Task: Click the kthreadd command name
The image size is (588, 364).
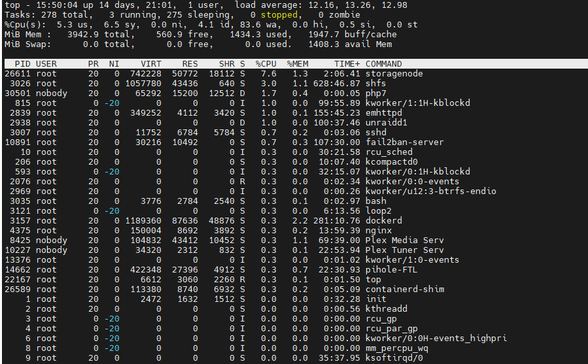Action: (x=387, y=309)
